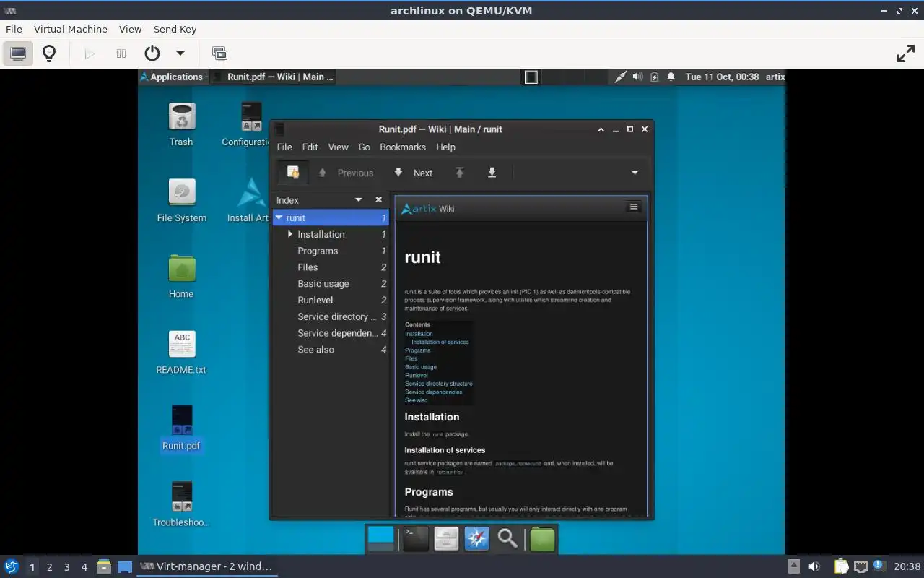Click the network plug icon in guest panel
The height and width of the screenshot is (578, 924).
[620, 77]
